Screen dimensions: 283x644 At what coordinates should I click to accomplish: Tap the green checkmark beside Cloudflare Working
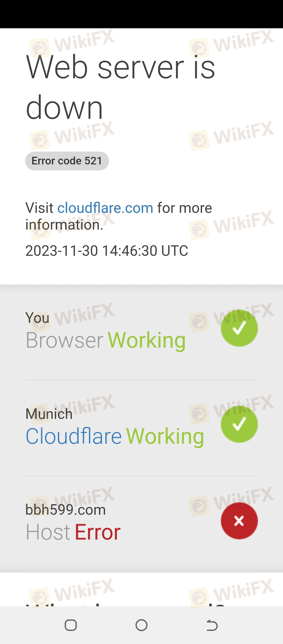point(239,424)
